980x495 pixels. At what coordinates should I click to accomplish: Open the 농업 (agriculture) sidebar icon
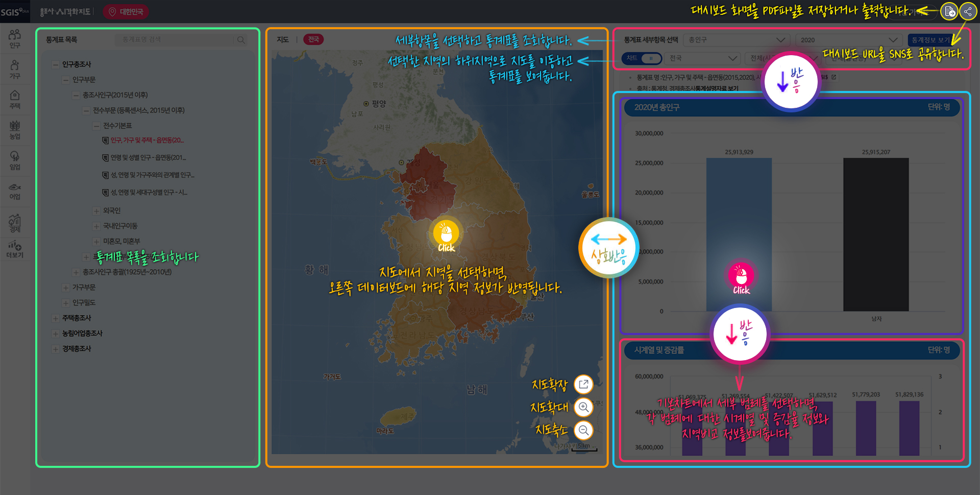(x=15, y=130)
